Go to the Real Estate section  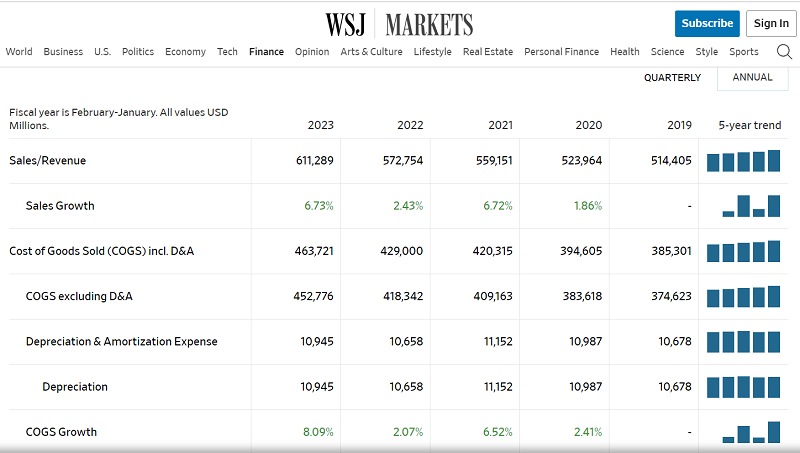tap(487, 52)
